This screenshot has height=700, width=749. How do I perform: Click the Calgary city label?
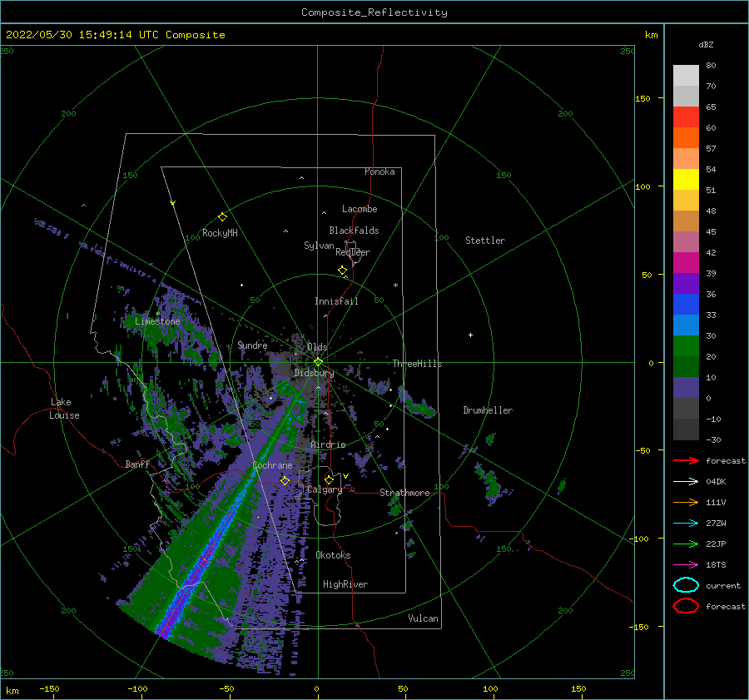(325, 489)
